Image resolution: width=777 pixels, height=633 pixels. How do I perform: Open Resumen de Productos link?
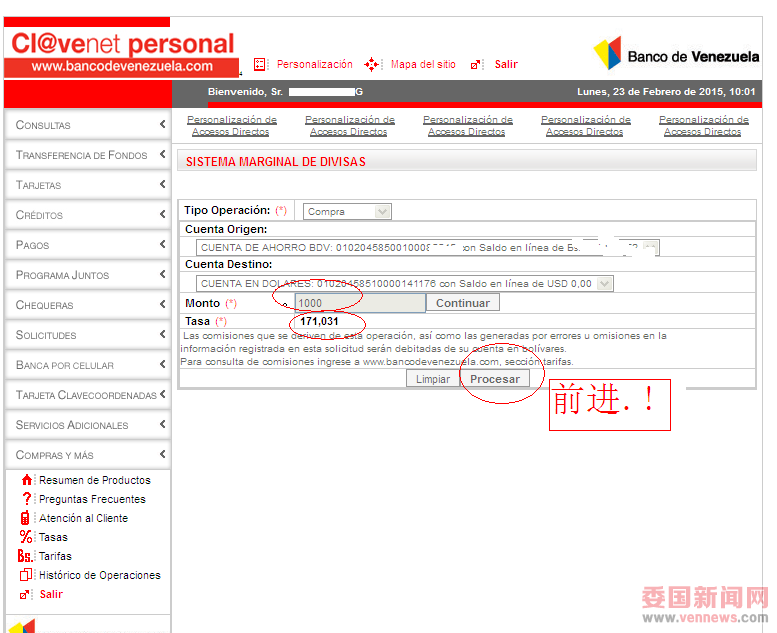[x=95, y=480]
